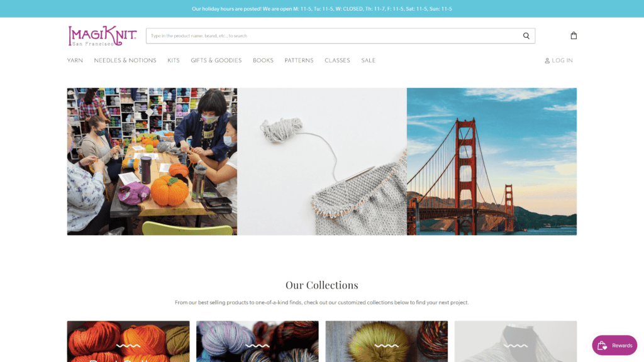The height and width of the screenshot is (362, 644).
Task: Open the Rewards bag icon button
Action: (x=602, y=346)
